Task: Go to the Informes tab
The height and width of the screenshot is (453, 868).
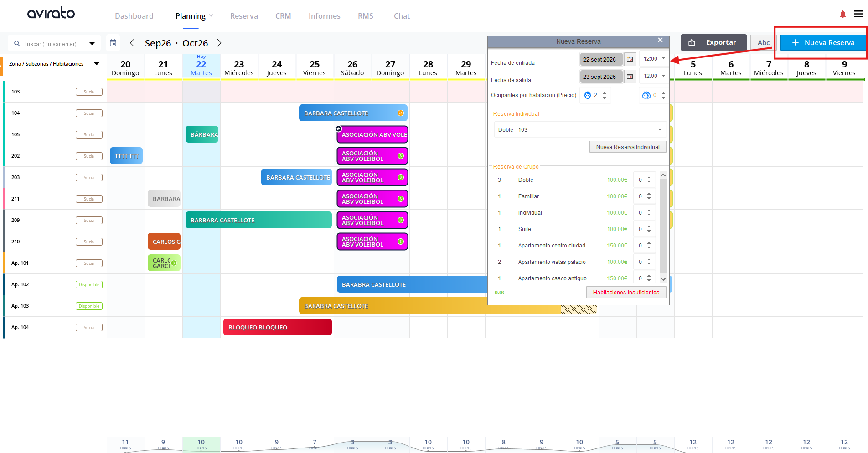Action: [x=324, y=16]
